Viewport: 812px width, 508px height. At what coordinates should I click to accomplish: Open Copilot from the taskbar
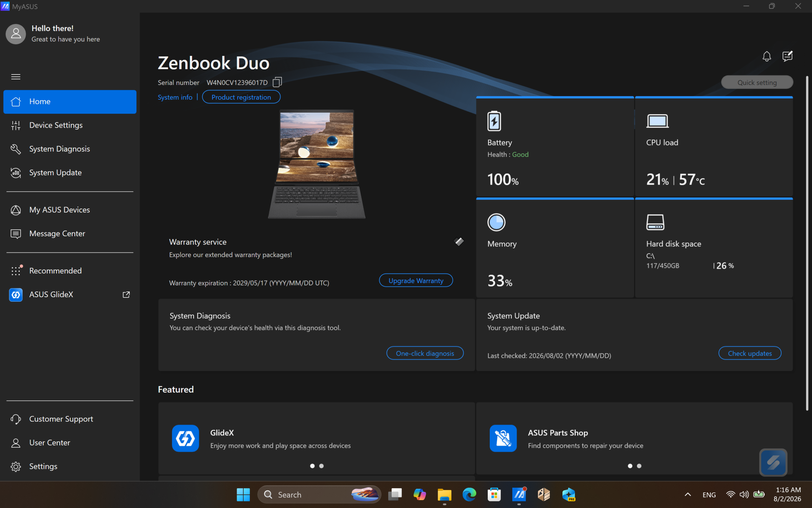[419, 495]
